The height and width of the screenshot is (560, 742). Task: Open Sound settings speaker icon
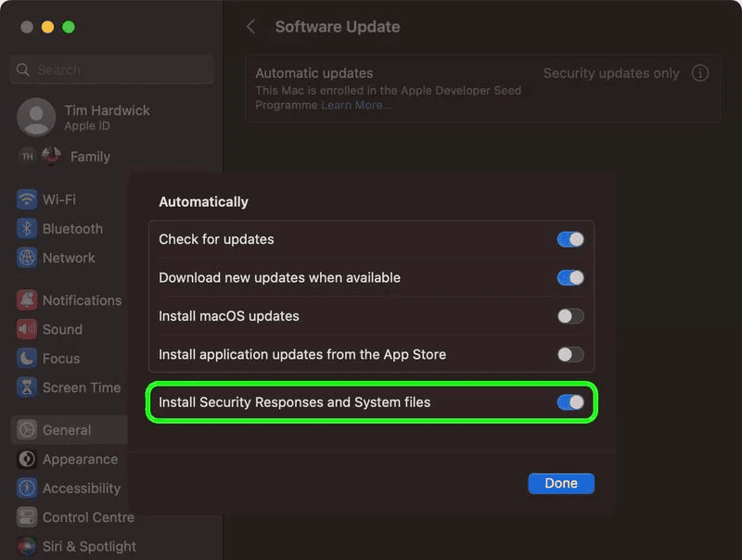tap(27, 329)
